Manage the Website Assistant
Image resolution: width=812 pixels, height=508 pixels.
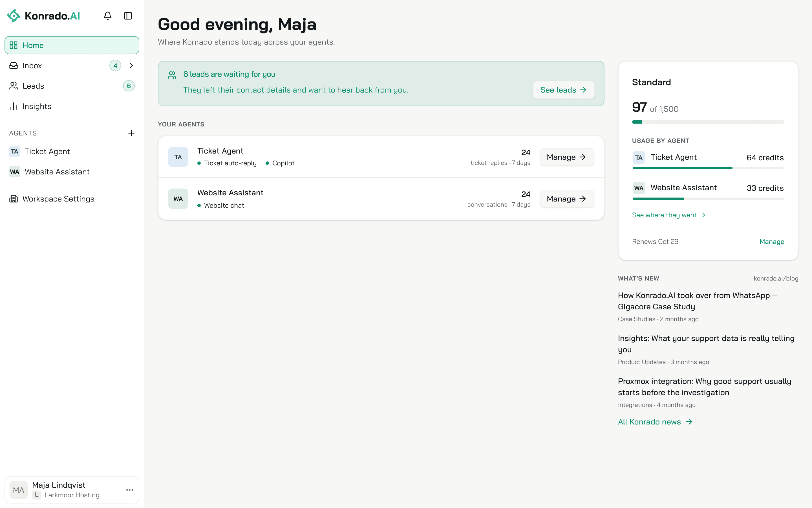coord(567,199)
